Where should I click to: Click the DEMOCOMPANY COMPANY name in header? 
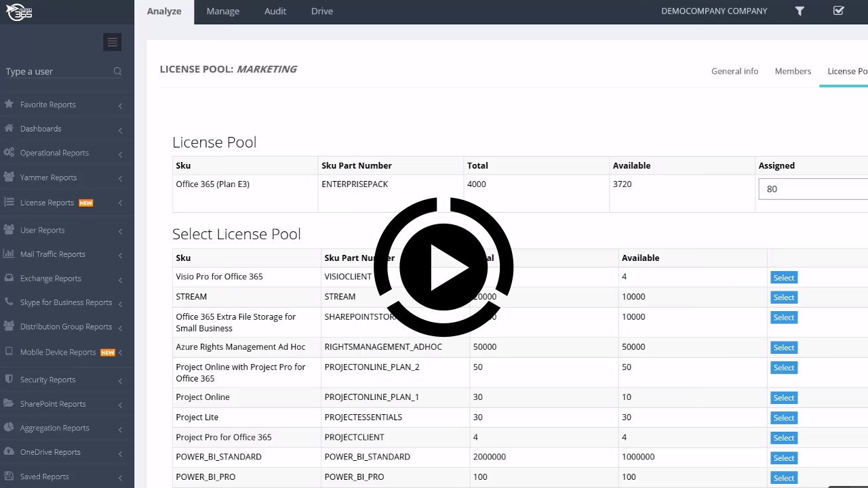point(714,11)
